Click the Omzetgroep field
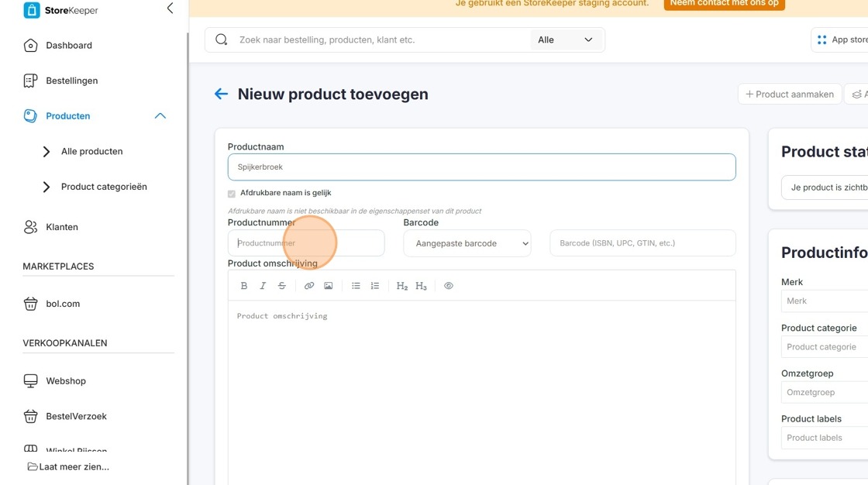The width and height of the screenshot is (868, 485). pyautogui.click(x=825, y=393)
